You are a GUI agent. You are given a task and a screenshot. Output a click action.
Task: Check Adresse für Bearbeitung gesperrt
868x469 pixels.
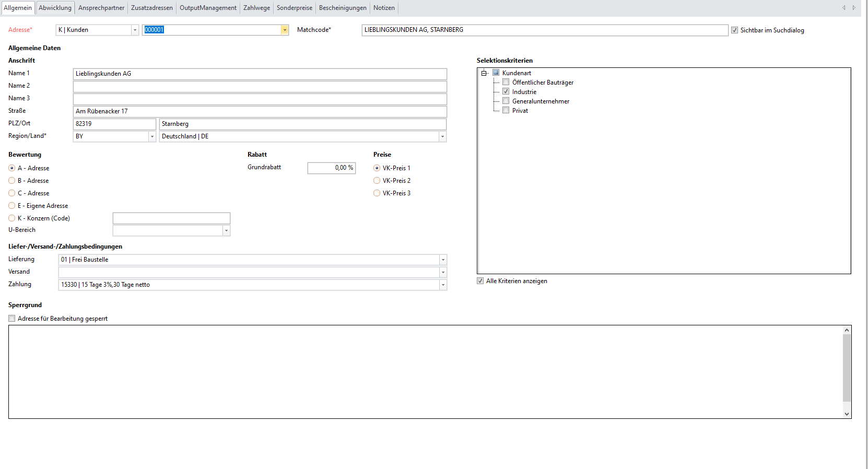coord(12,319)
